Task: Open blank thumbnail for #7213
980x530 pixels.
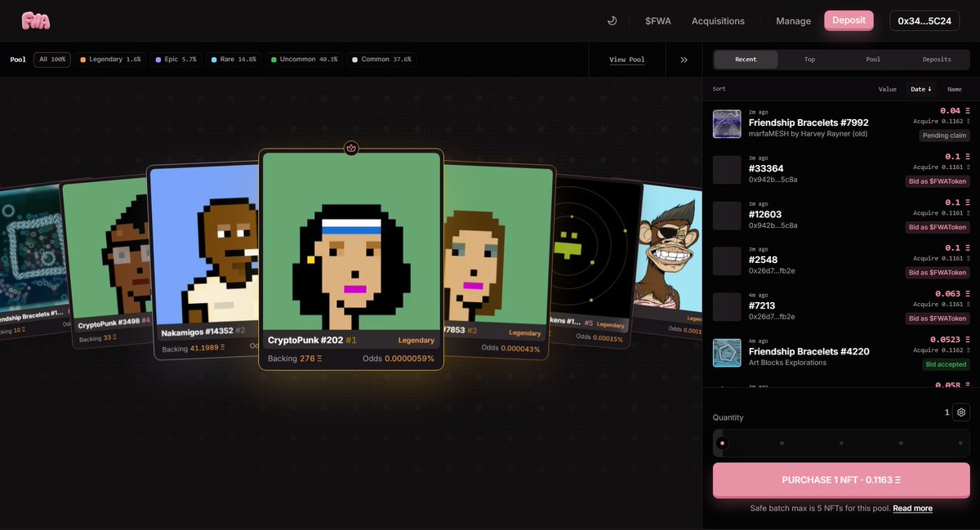Action: [x=727, y=307]
